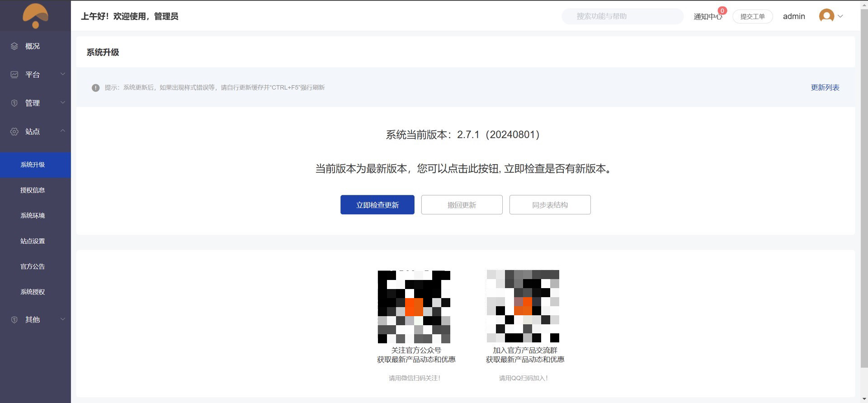Click the 提交工单 button
The image size is (868, 403).
tap(753, 16)
